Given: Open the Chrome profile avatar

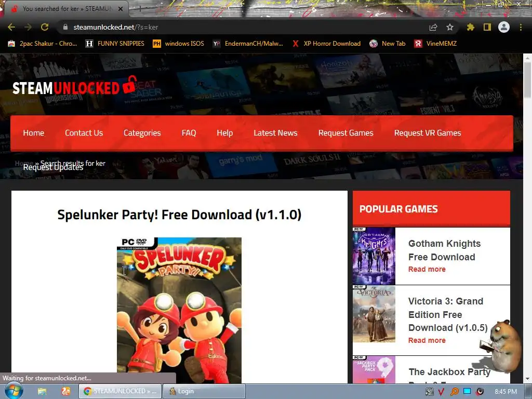Looking at the screenshot, I should point(504,27).
